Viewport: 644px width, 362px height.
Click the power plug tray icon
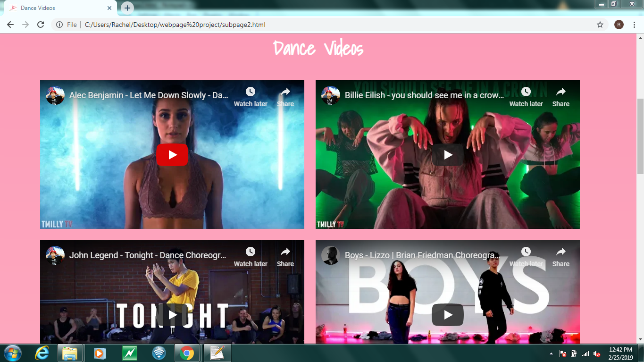[574, 354]
